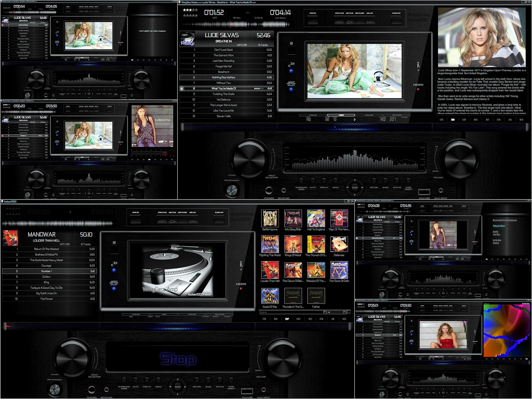Image resolution: width=532 pixels, height=399 pixels.
Task: Click CLEAR LIST button in Manowar window
Action: (219, 221)
